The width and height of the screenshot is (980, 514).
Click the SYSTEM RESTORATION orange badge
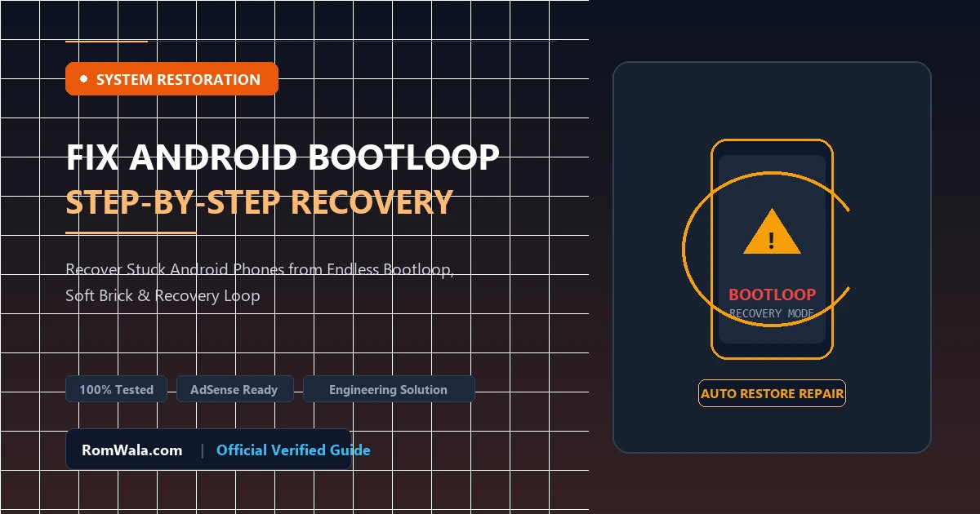click(171, 79)
